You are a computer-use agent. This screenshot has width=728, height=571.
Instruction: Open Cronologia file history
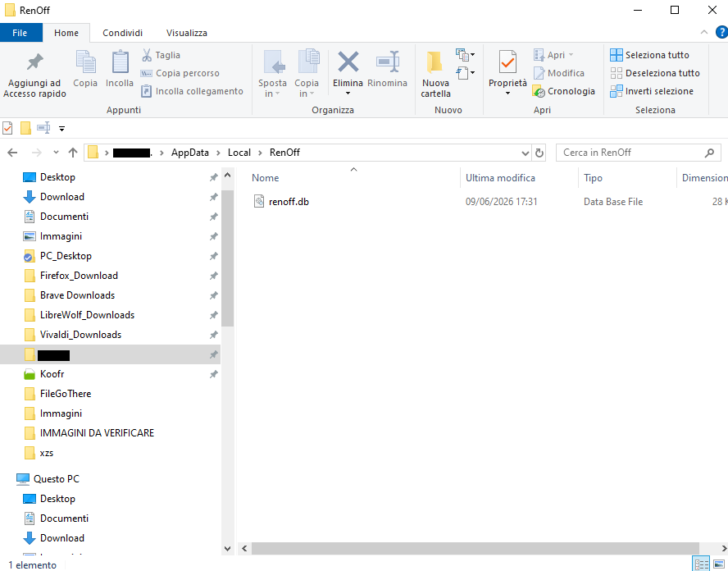pyautogui.click(x=564, y=91)
